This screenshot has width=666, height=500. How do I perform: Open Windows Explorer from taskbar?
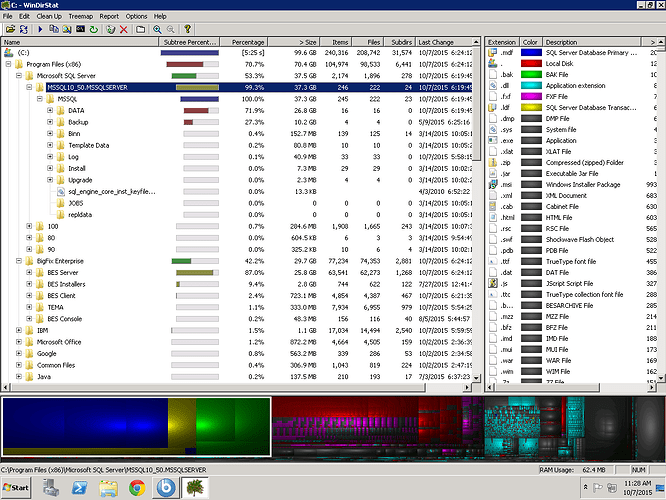pyautogui.click(x=108, y=488)
